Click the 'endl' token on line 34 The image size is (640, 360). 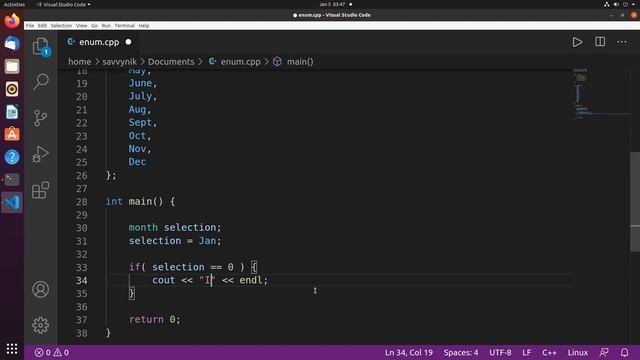pyautogui.click(x=251, y=280)
